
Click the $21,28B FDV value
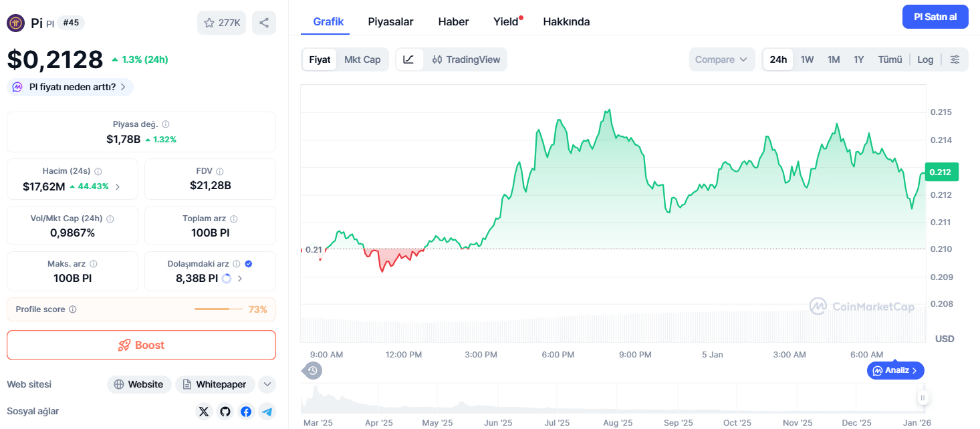click(x=211, y=186)
